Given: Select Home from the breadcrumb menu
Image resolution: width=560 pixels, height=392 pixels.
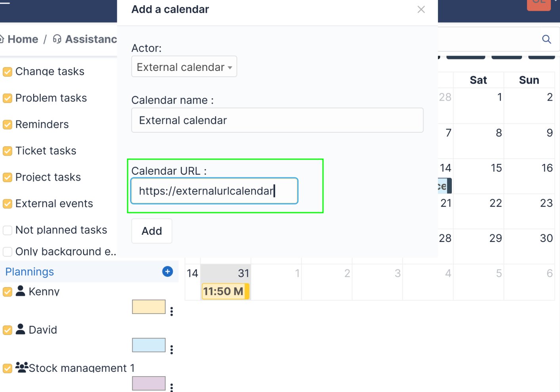Looking at the screenshot, I should tap(23, 39).
